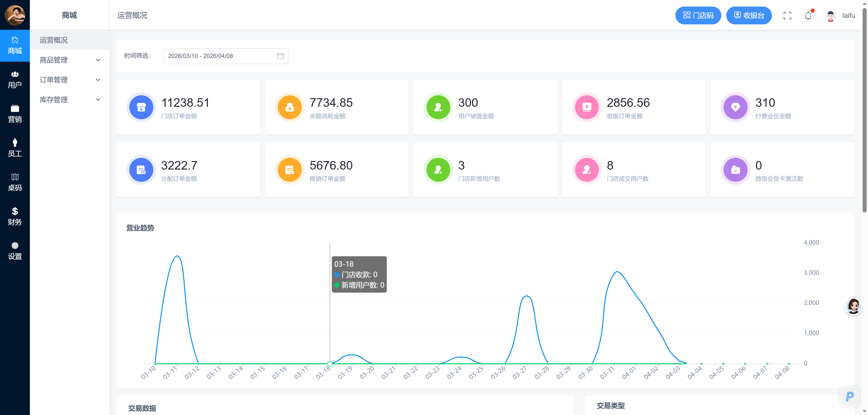Open the laifu user account menu
The image size is (868, 415).
click(x=840, y=16)
